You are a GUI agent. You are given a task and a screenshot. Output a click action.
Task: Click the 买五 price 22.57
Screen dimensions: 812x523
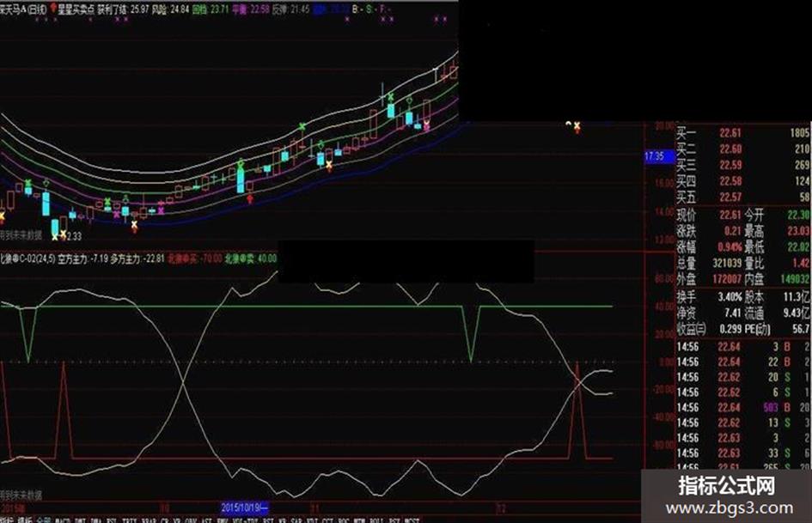pos(730,198)
